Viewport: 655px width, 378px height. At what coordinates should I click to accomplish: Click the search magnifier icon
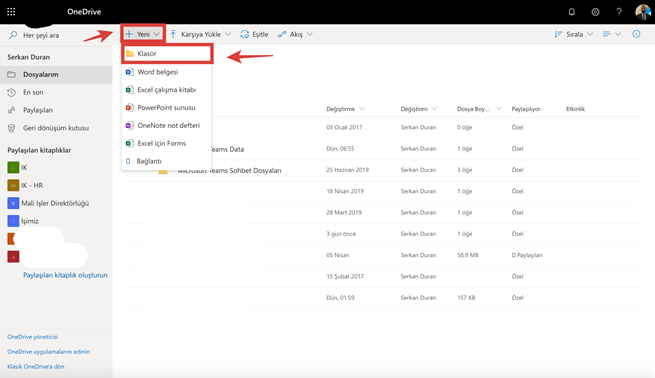[13, 35]
